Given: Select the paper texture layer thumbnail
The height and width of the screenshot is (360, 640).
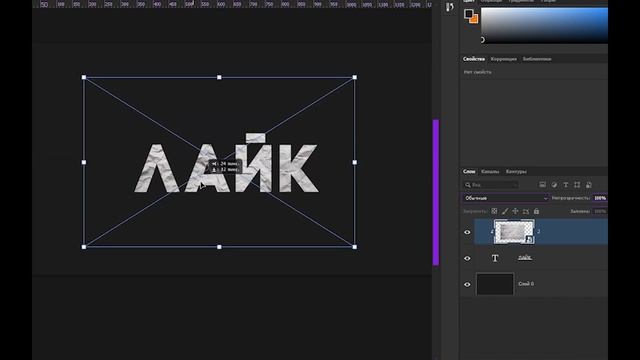Looking at the screenshot, I should click(x=514, y=231).
